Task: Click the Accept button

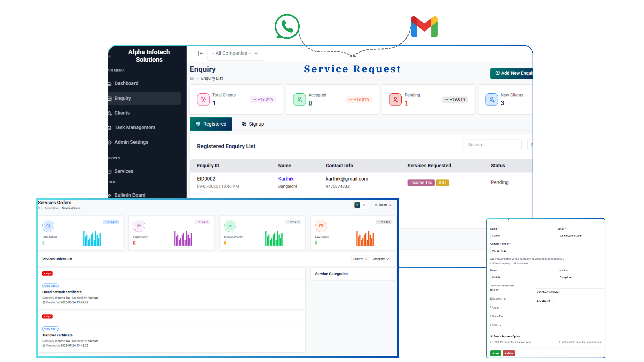Action: pos(496,353)
